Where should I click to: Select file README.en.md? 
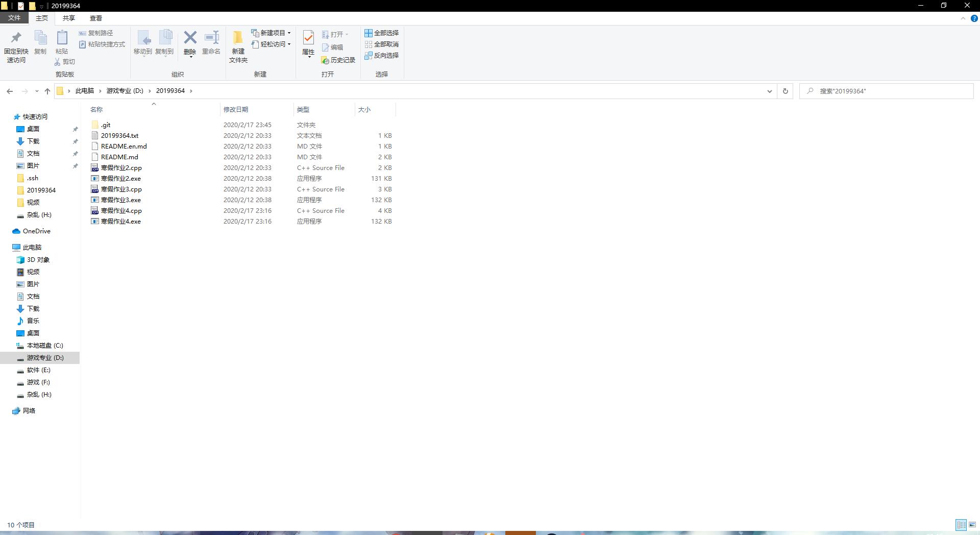tap(241, 147)
